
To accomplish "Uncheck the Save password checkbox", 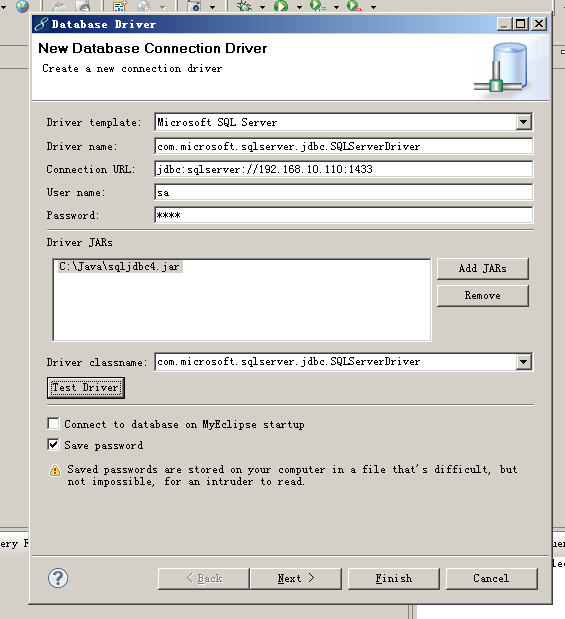I will coord(53,445).
